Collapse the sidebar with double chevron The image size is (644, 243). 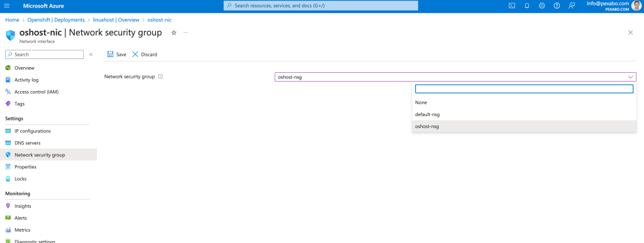click(91, 55)
